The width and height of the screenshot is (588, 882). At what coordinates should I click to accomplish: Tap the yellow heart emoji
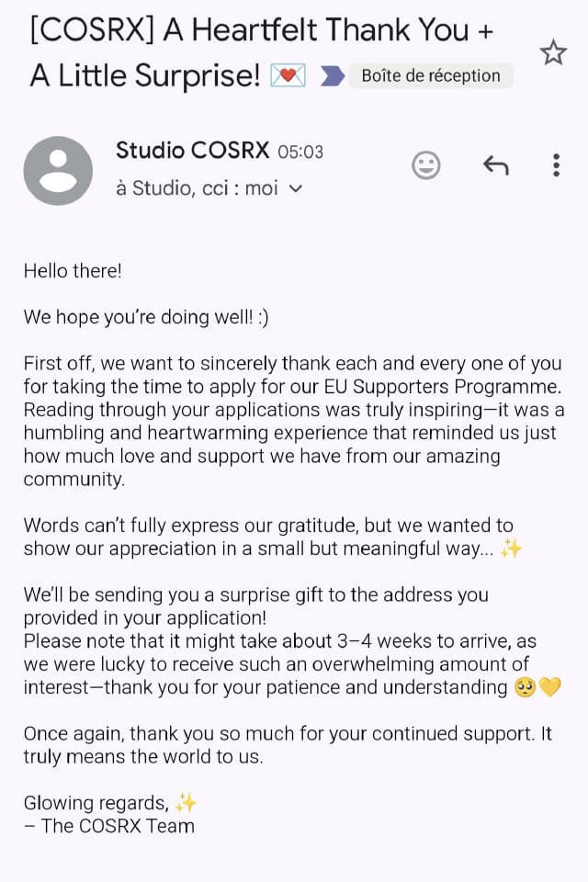549,687
